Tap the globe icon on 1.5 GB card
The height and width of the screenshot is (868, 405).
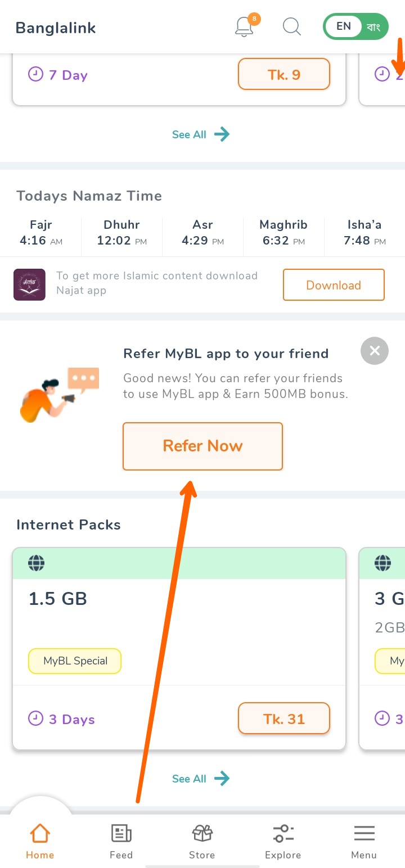(36, 563)
